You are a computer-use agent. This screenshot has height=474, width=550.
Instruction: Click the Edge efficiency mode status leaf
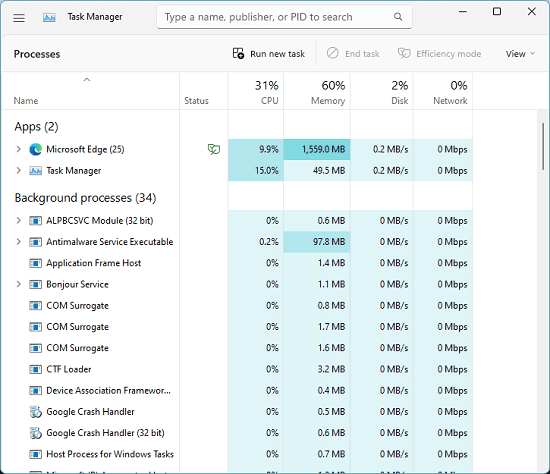coord(214,149)
